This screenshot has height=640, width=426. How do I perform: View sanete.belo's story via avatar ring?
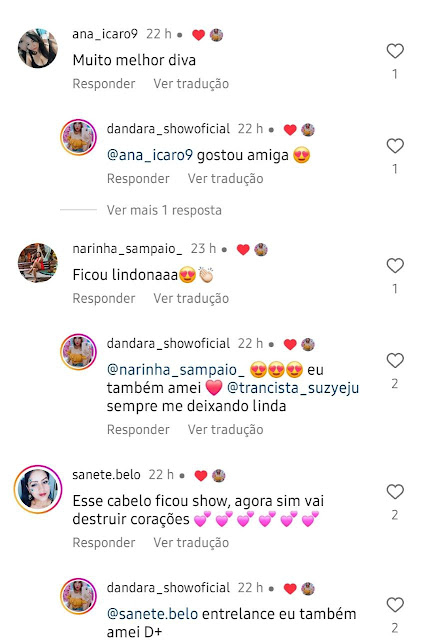(38, 489)
